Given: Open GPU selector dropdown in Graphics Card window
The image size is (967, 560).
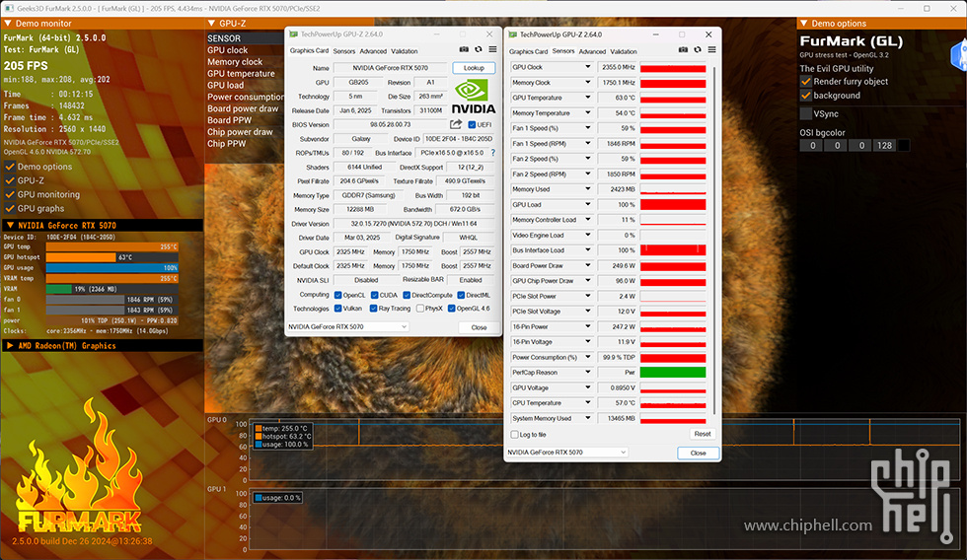Looking at the screenshot, I should [x=347, y=327].
